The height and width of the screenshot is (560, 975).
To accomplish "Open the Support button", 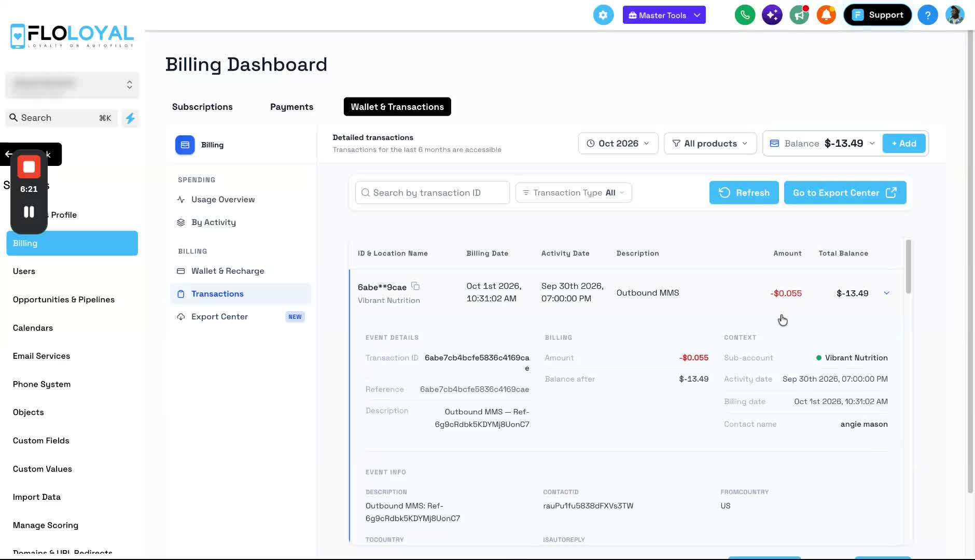I will coord(877,15).
